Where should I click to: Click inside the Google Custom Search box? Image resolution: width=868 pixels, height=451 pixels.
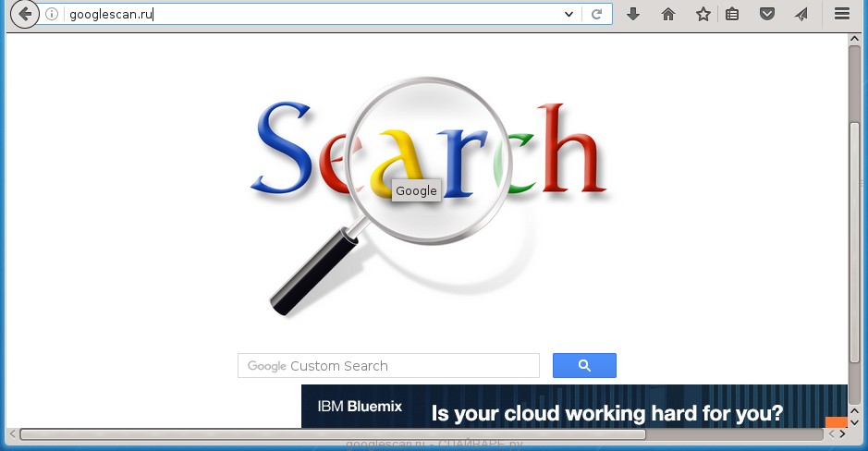pos(388,366)
